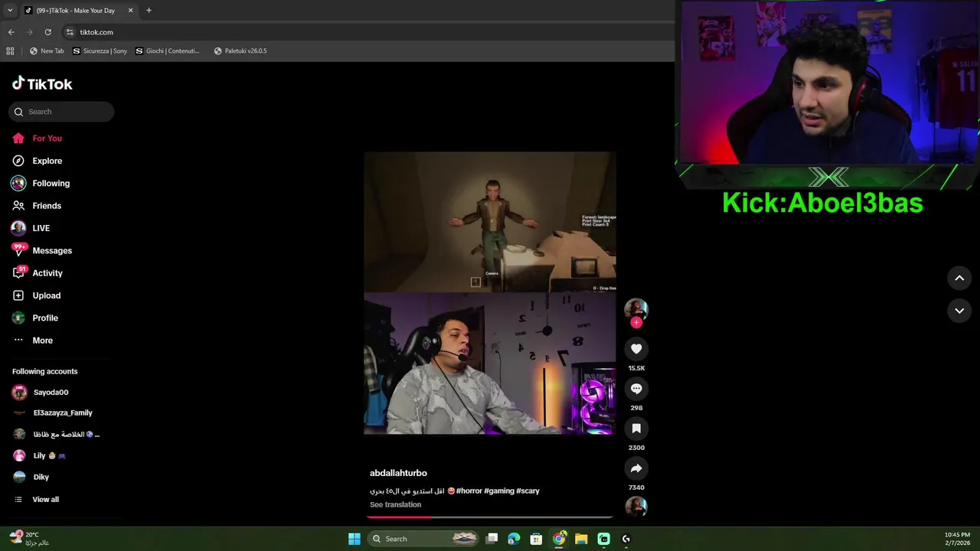Open Giochi | Contenuti bookmark
This screenshot has width=980, height=551.
(167, 51)
